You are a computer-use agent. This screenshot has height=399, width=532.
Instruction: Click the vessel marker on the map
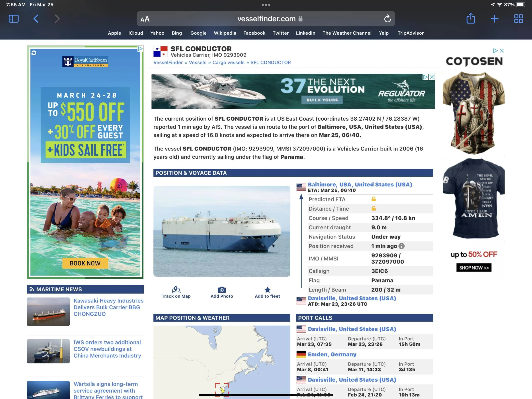click(222, 390)
